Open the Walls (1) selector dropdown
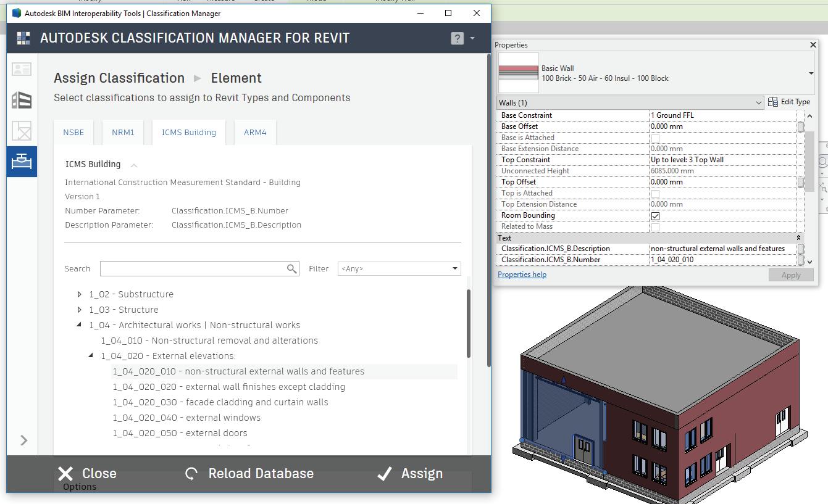The width and height of the screenshot is (828, 504). point(630,103)
